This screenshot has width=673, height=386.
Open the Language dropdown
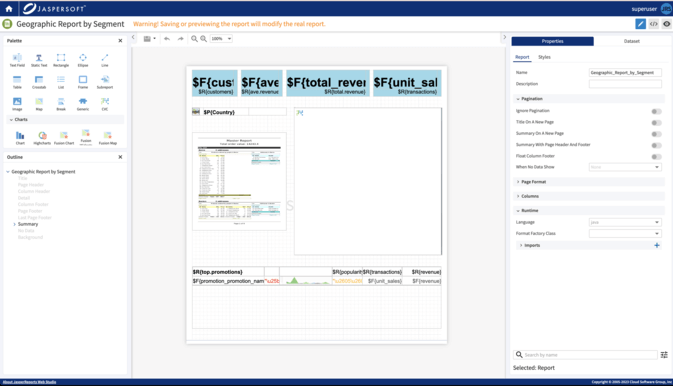click(625, 222)
